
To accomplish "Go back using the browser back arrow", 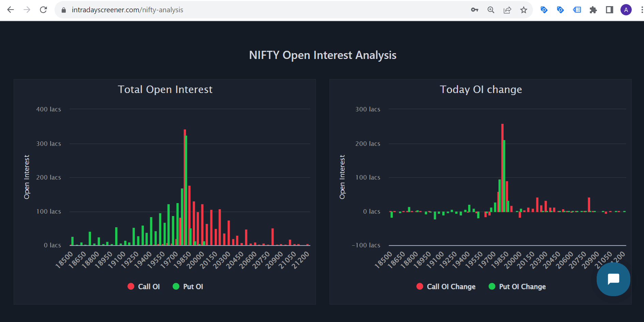I will [x=11, y=10].
